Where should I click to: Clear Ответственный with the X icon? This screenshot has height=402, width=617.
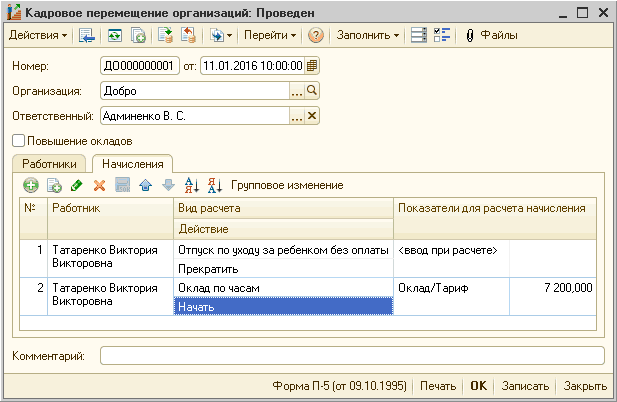click(x=312, y=116)
